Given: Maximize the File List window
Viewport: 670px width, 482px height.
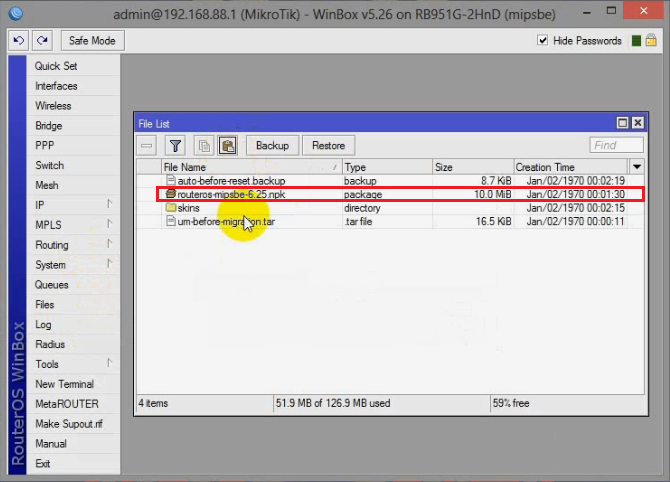Looking at the screenshot, I should click(623, 123).
